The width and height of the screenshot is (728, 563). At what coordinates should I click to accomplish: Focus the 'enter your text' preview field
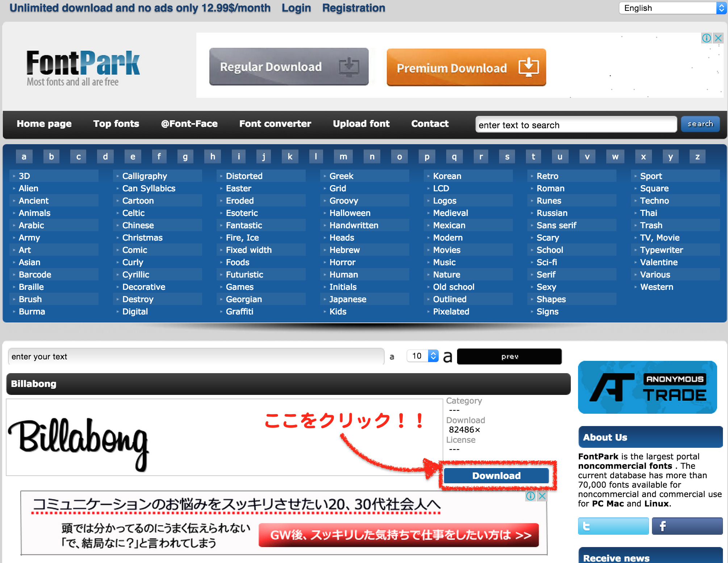pos(196,356)
